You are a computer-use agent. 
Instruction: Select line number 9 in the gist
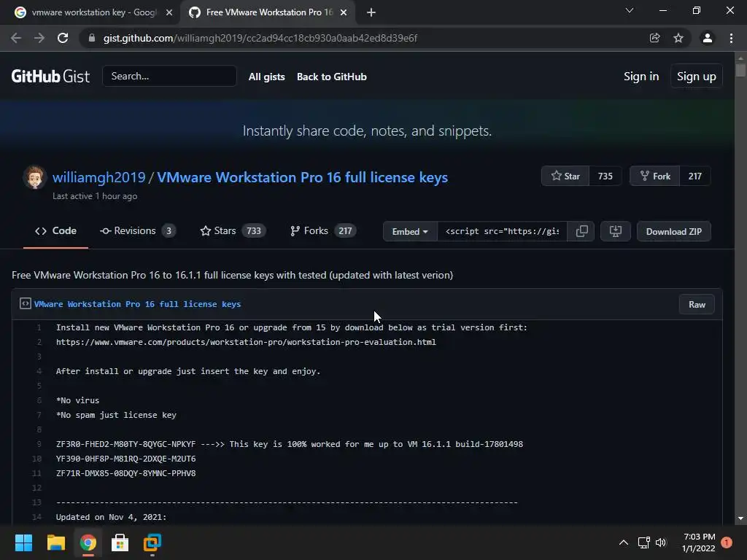pyautogui.click(x=39, y=444)
